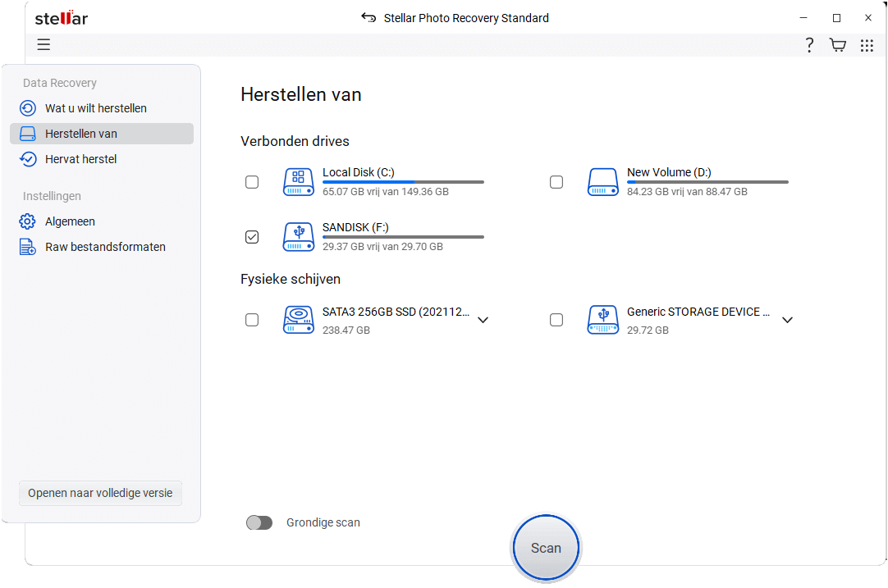Open Algemeen settings via gear icon

coord(27,221)
